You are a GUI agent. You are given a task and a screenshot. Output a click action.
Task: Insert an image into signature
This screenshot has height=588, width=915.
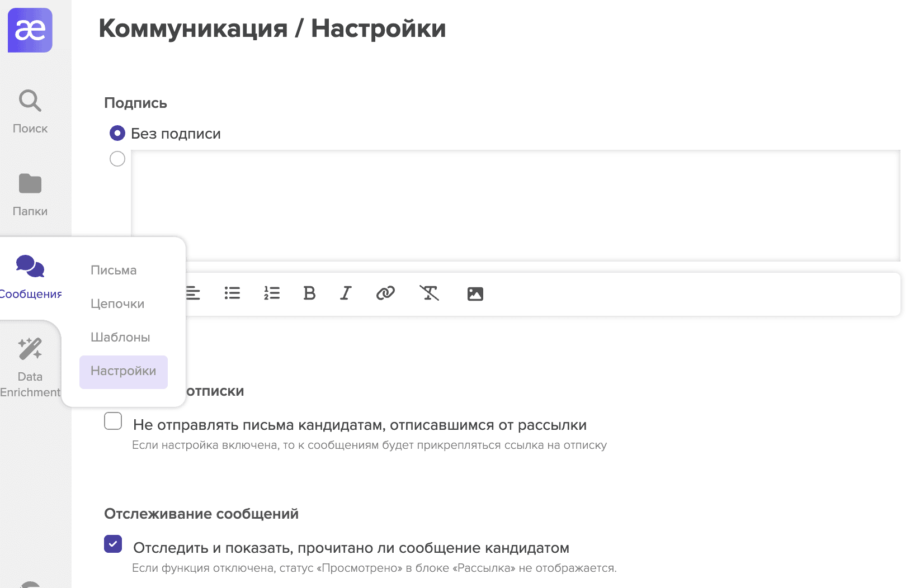tap(475, 293)
